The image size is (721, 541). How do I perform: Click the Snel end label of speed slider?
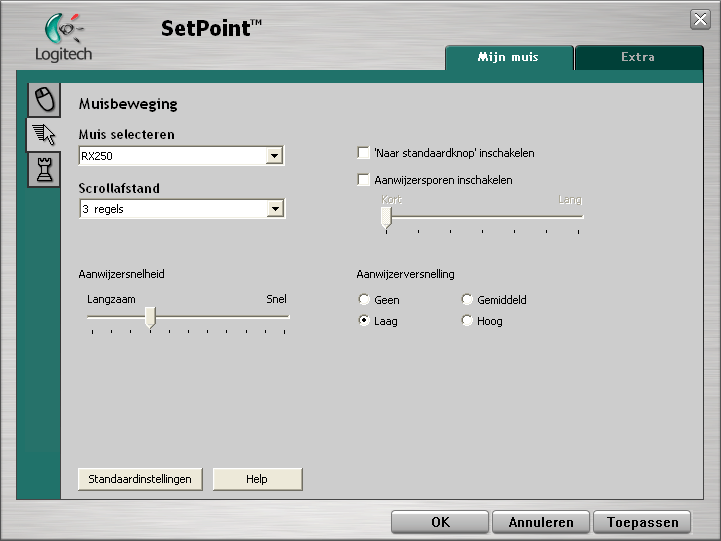pyautogui.click(x=276, y=299)
